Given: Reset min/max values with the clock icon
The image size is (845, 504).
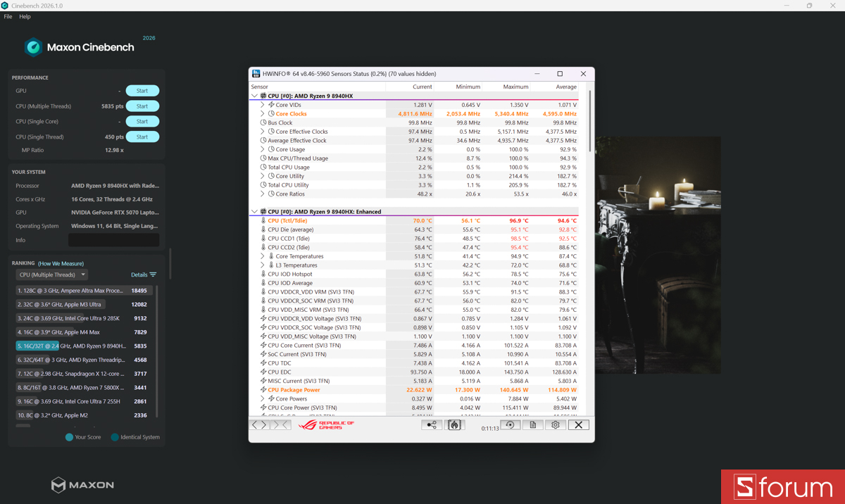Looking at the screenshot, I should 510,424.
